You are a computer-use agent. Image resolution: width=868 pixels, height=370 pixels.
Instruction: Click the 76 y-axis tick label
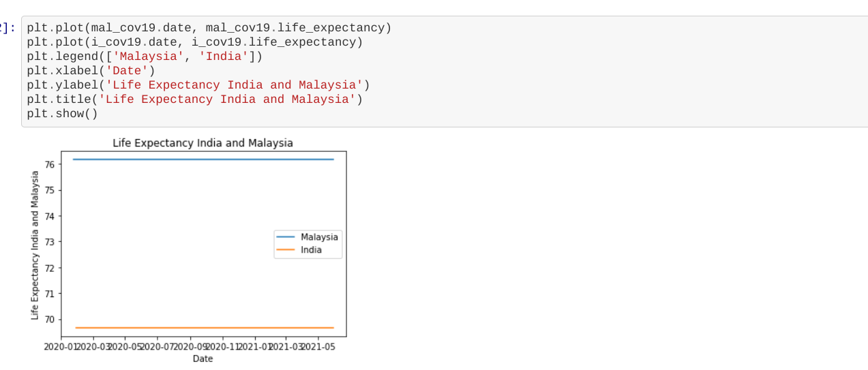(50, 164)
